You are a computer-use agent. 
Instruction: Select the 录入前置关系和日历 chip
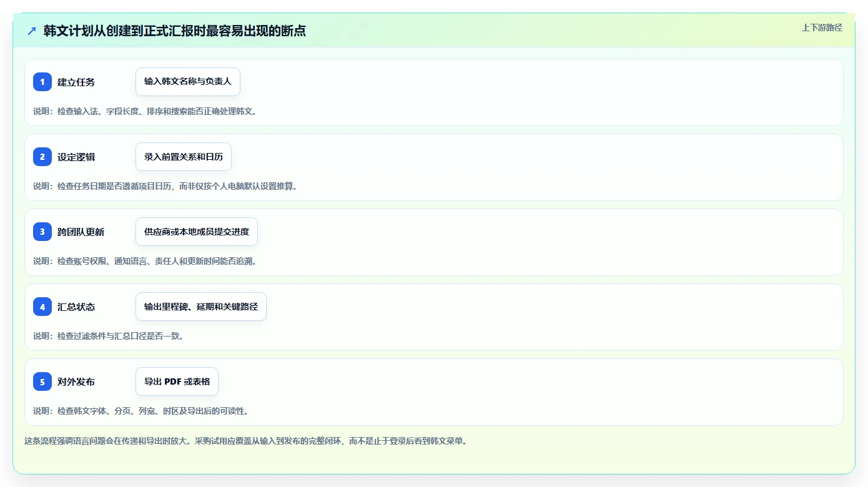click(x=184, y=157)
